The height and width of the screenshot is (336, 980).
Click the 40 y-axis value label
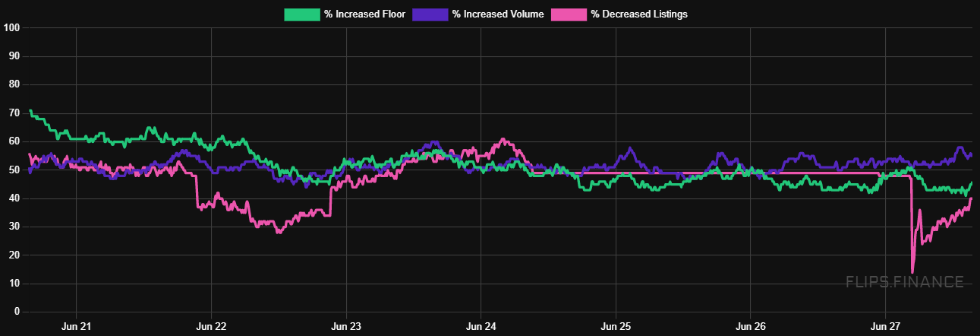point(14,198)
